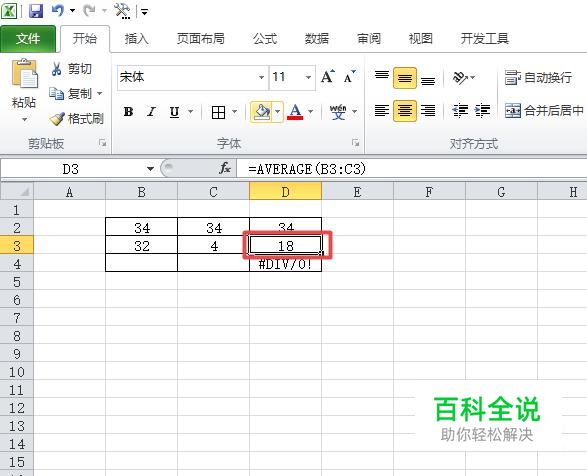
Task: Click Decrease Indent icon
Action: tap(460, 111)
